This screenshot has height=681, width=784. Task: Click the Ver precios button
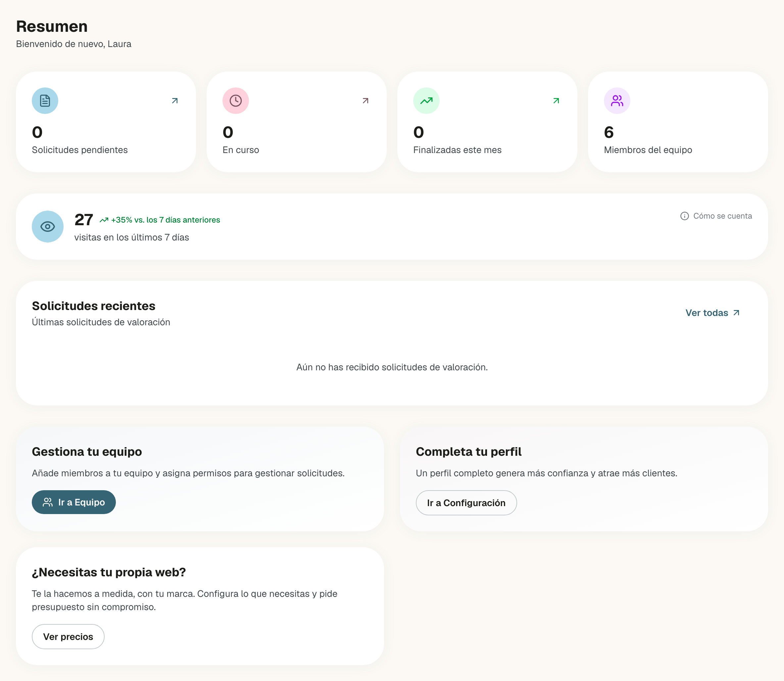68,637
